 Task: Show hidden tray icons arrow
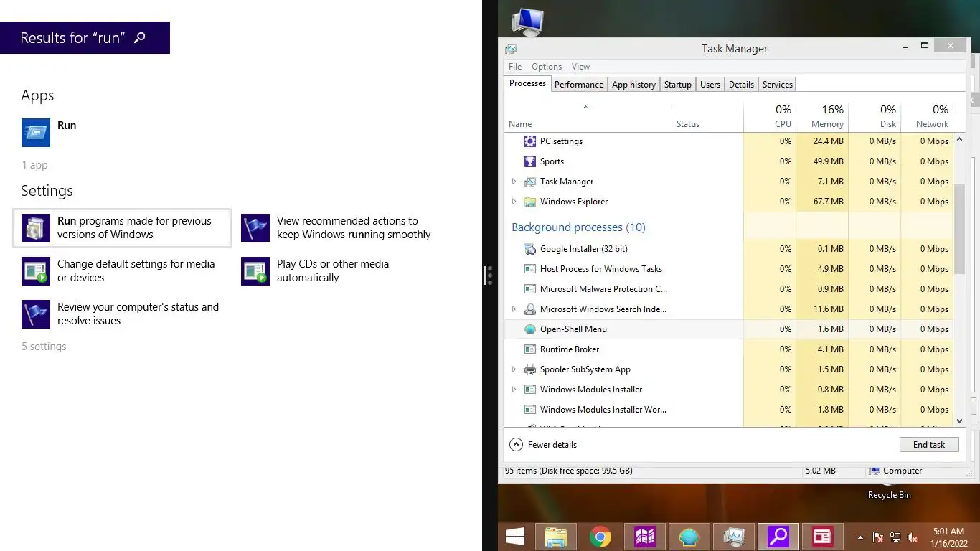(860, 537)
